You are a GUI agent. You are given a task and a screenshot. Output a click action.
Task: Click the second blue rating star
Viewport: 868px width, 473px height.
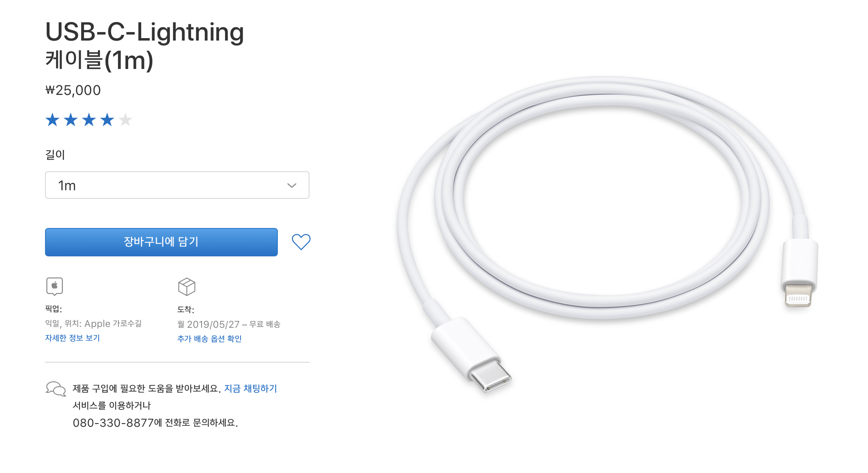coord(71,120)
